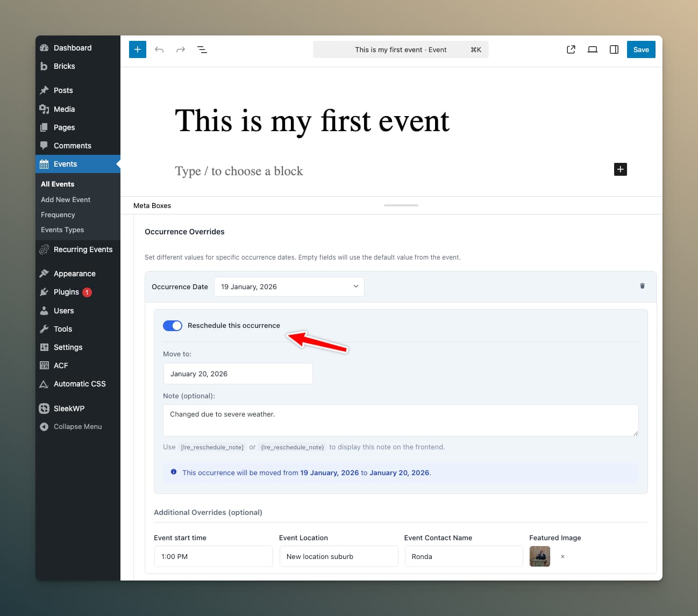This screenshot has width=698, height=616.
Task: Click the Undo arrow in toolbar
Action: click(x=159, y=49)
